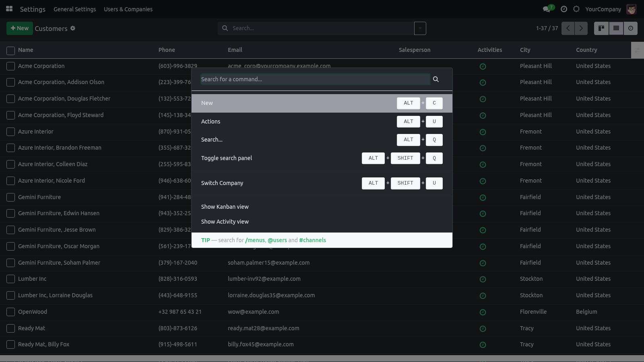The width and height of the screenshot is (644, 362).
Task: Switch to List view icon
Action: click(x=616, y=28)
